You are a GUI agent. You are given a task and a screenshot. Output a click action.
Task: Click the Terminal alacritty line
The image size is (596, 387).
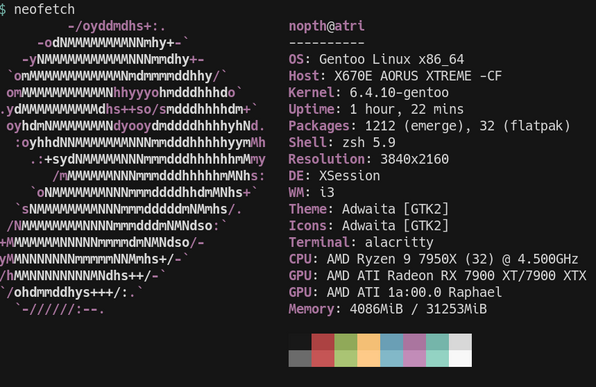coord(361,242)
